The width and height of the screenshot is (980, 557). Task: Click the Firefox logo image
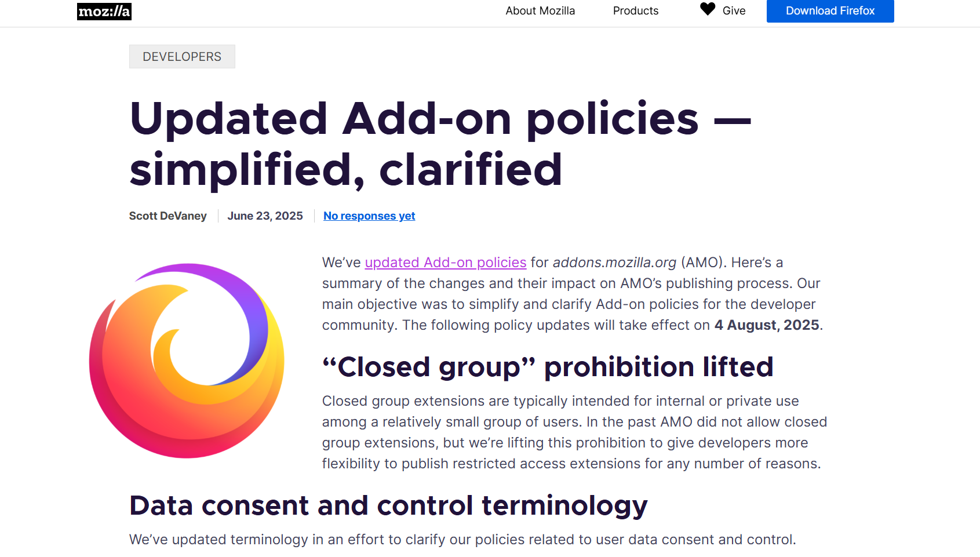pos(187,361)
